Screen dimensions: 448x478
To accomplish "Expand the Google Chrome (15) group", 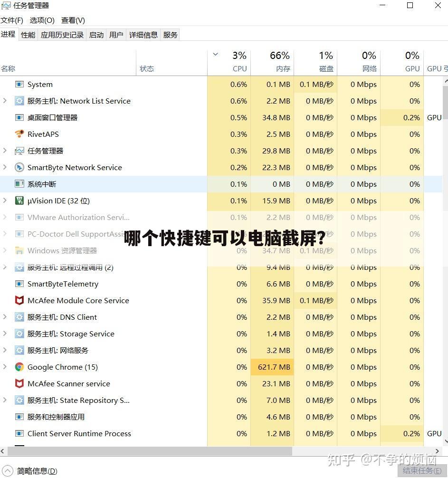I will 5,367.
